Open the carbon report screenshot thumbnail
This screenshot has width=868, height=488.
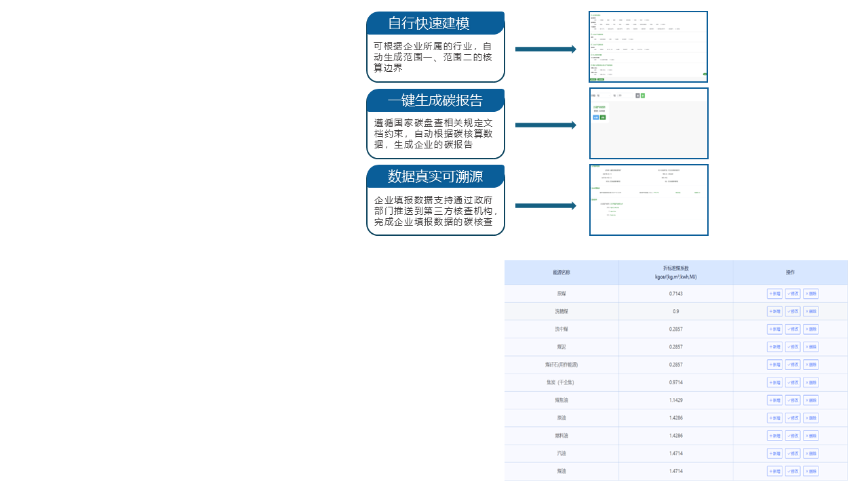(x=648, y=123)
